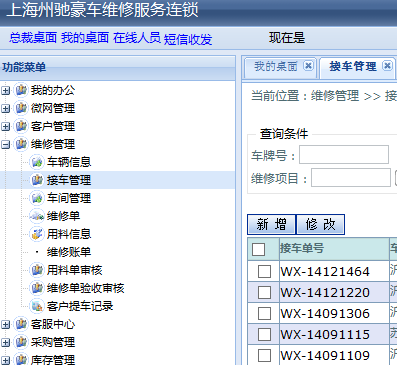Image resolution: width=397 pixels, height=365 pixels.
Task: Open 车辆信息 from the menu tree
Action: click(x=69, y=162)
